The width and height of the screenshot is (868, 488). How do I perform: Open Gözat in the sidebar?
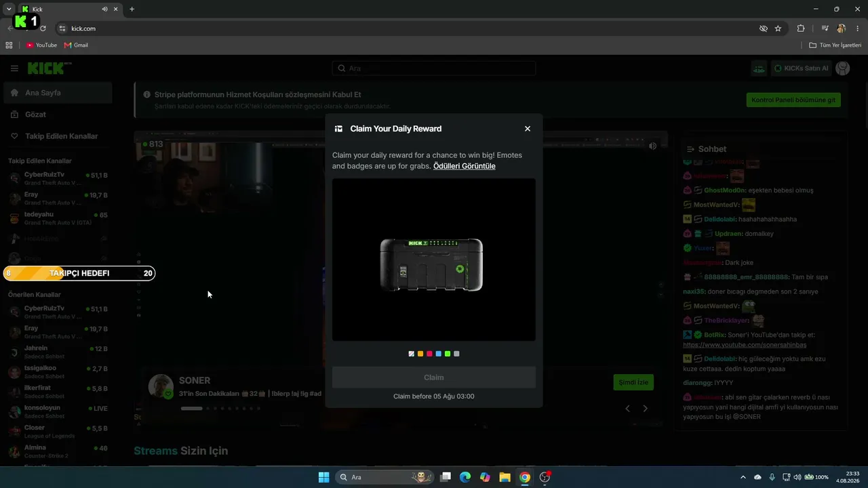(x=58, y=115)
